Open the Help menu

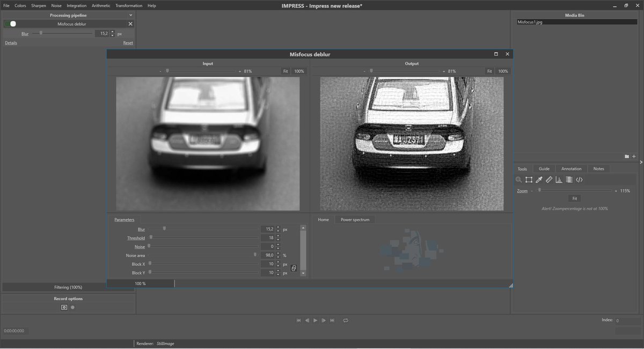tap(152, 5)
